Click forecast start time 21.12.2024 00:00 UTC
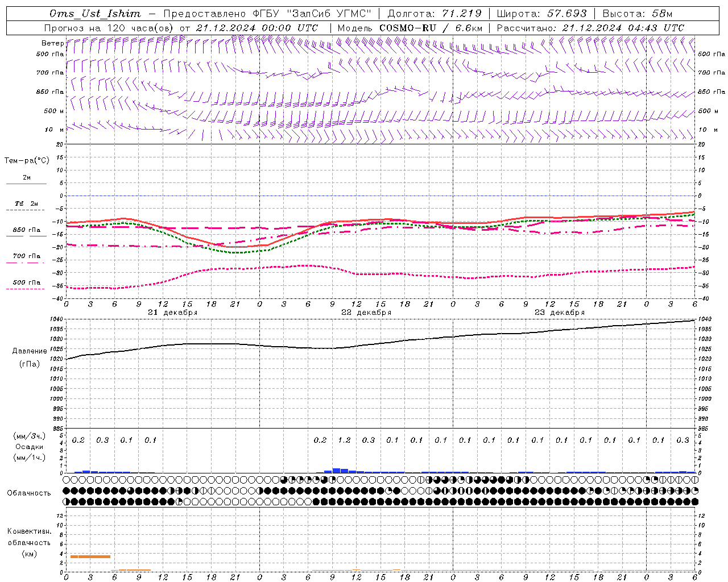 tap(257, 28)
